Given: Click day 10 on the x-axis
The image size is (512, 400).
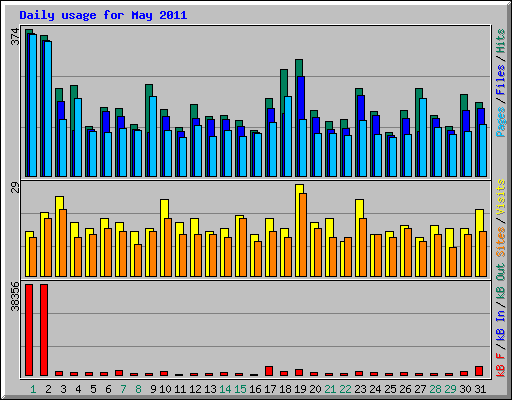Looking at the screenshot, I should click(165, 389).
